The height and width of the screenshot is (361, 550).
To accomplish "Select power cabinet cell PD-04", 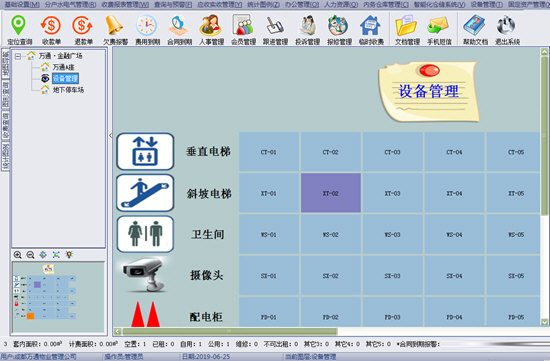I will [x=454, y=312].
